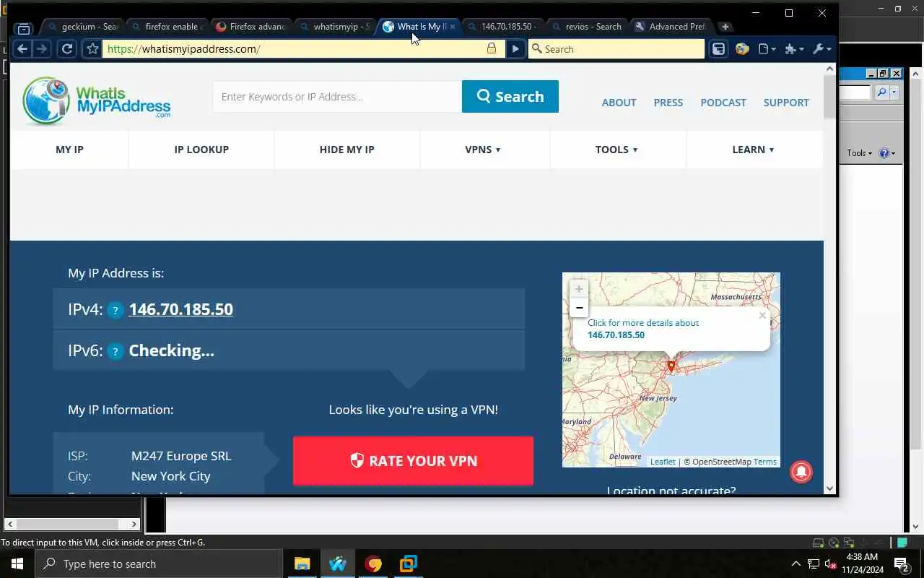
Task: Open the map Terms link
Action: (x=764, y=462)
